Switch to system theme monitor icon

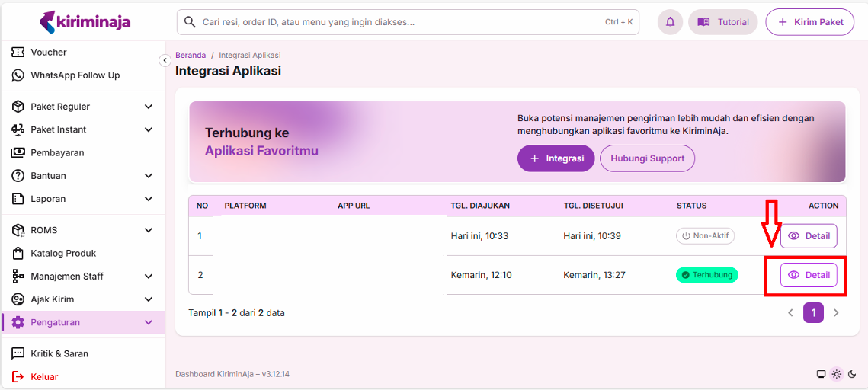click(x=821, y=374)
